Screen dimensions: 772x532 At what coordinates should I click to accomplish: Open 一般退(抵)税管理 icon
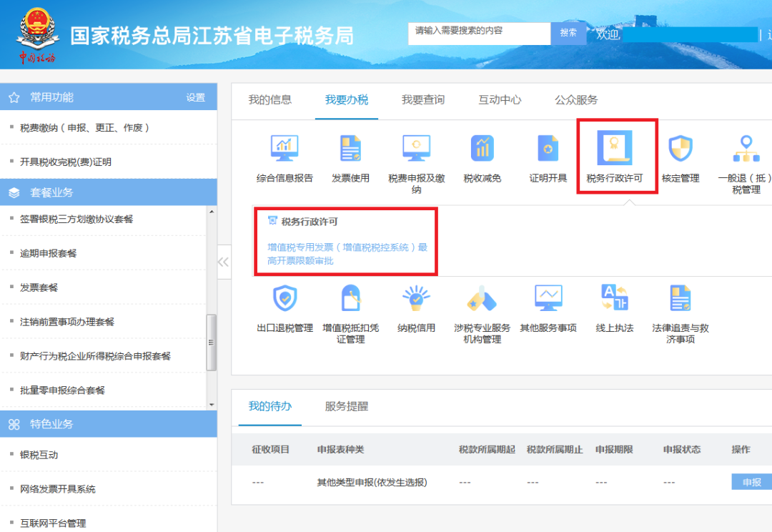click(x=746, y=148)
